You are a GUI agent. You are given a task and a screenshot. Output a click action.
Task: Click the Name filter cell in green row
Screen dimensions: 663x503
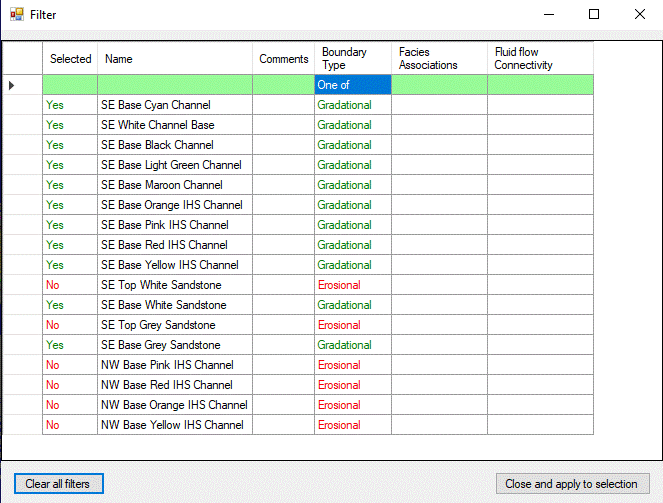(x=174, y=85)
